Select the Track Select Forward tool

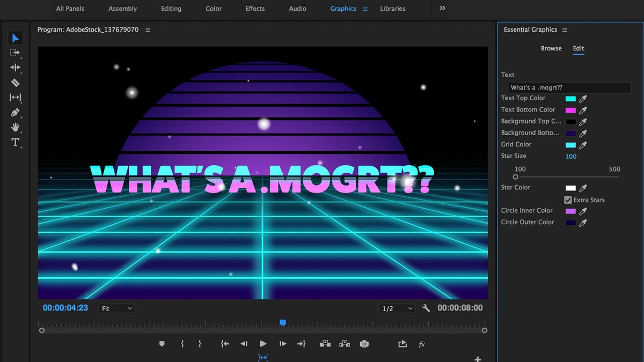(x=15, y=53)
